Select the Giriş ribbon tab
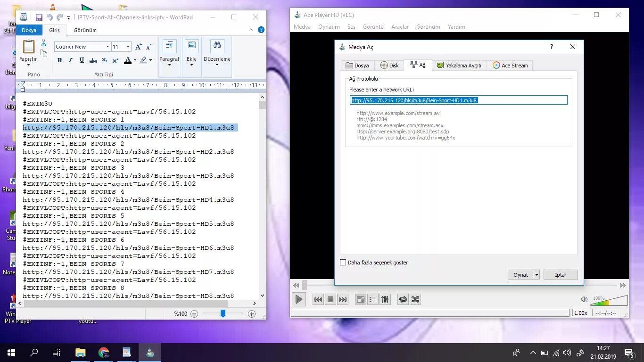This screenshot has width=644, height=362. [55, 30]
